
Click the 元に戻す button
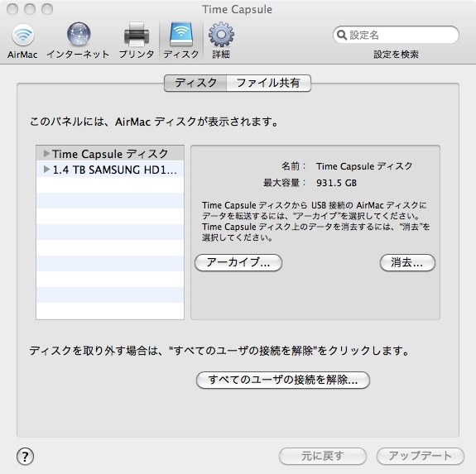(322, 456)
